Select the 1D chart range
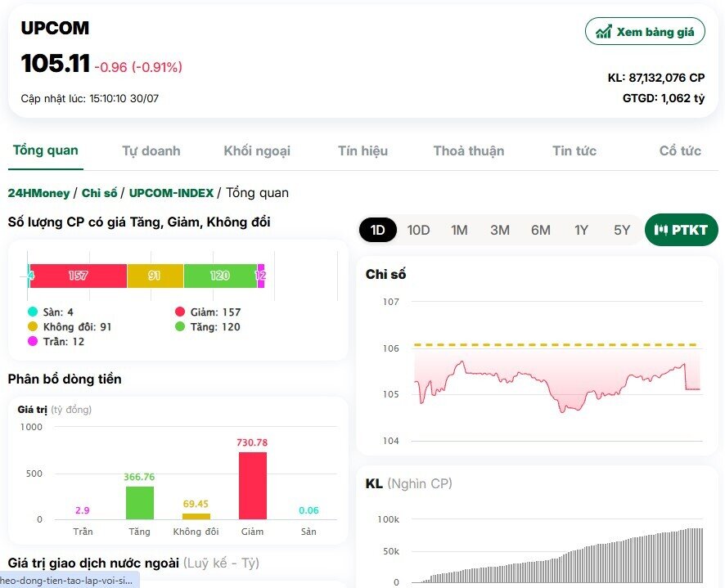 [378, 230]
